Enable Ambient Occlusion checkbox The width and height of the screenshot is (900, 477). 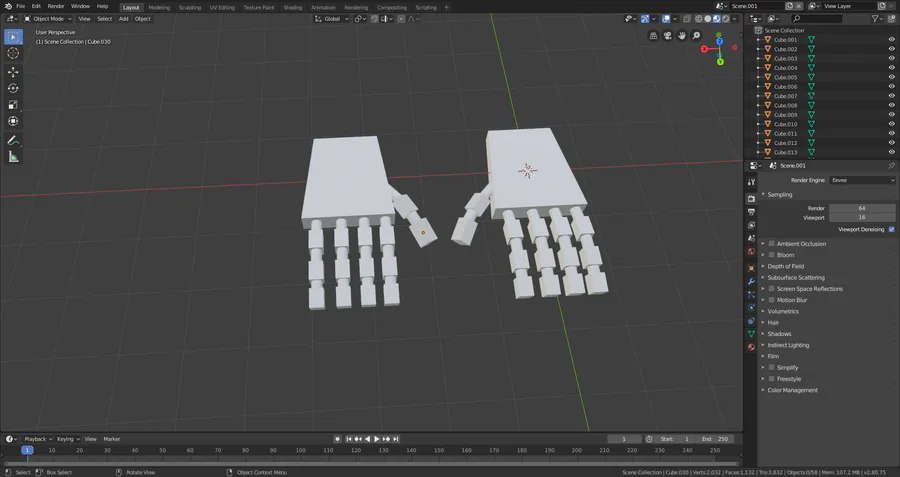coord(771,243)
